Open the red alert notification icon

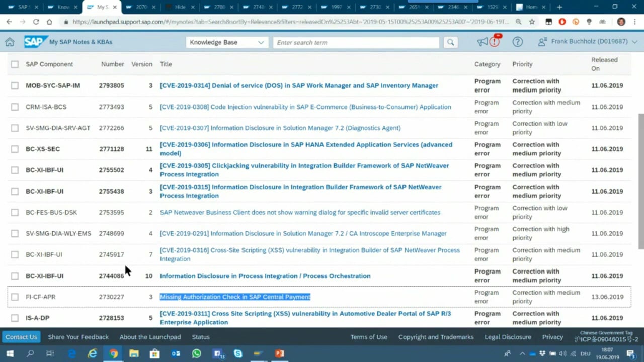[x=495, y=41]
